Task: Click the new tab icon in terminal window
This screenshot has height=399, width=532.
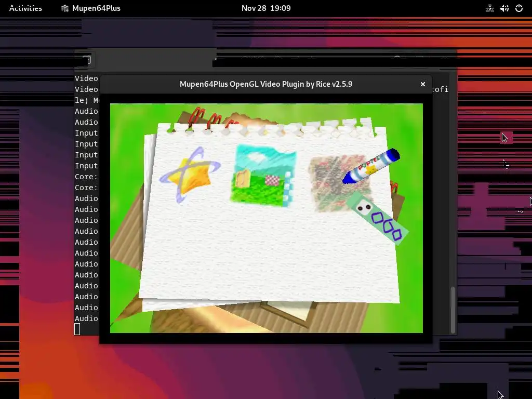Action: click(87, 60)
